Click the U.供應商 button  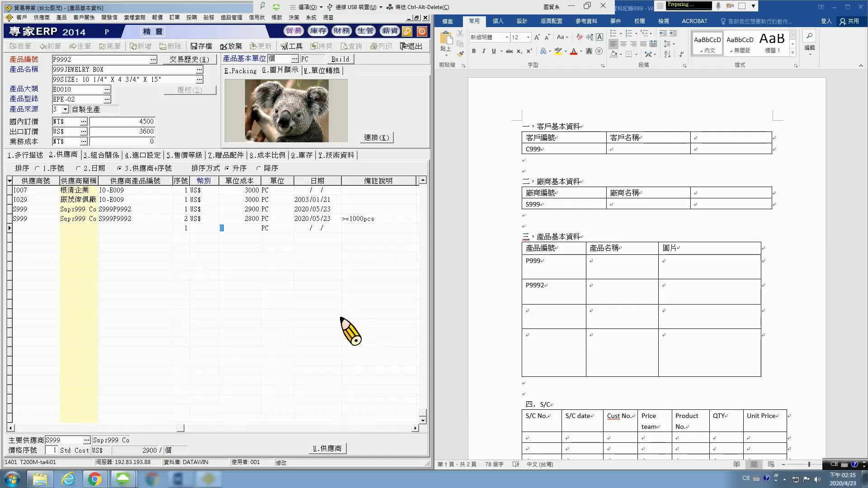click(x=327, y=448)
